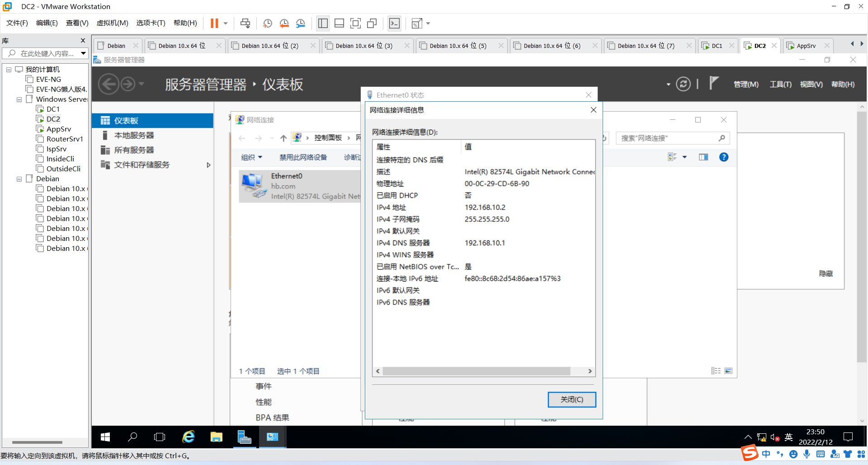This screenshot has width=868, height=465.
Task: Select InsideCli in the library tree
Action: pyautogui.click(x=60, y=159)
